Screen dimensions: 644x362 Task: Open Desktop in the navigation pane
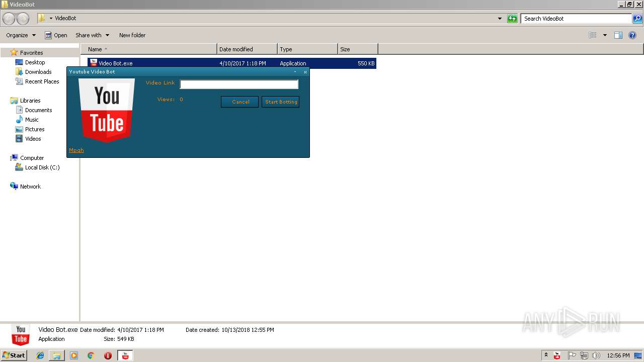35,62
